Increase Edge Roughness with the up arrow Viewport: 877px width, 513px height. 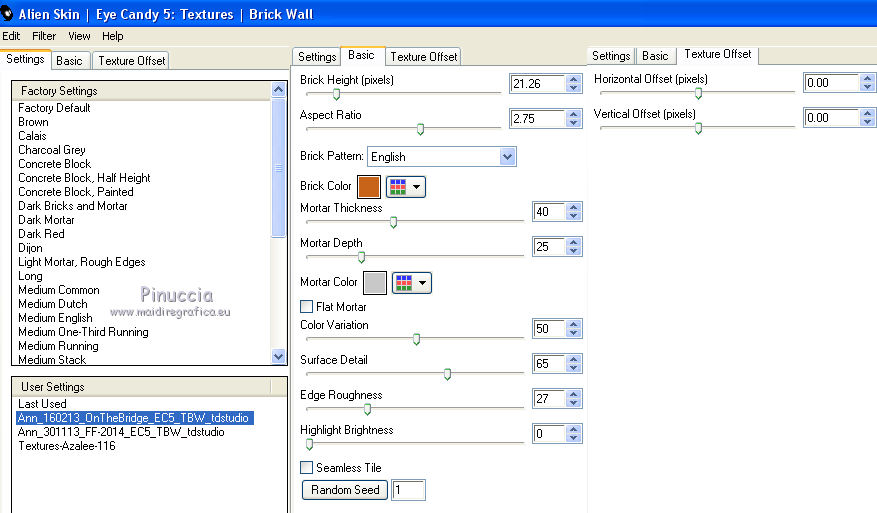point(573,394)
